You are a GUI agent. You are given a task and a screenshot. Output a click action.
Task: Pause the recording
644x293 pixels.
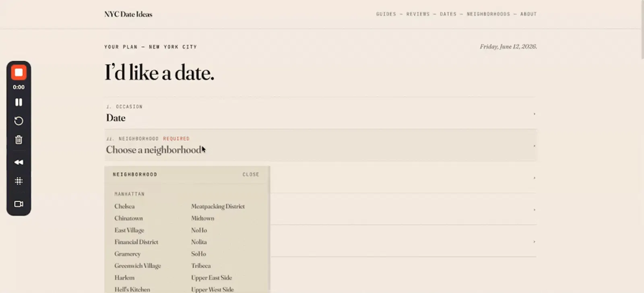click(19, 102)
